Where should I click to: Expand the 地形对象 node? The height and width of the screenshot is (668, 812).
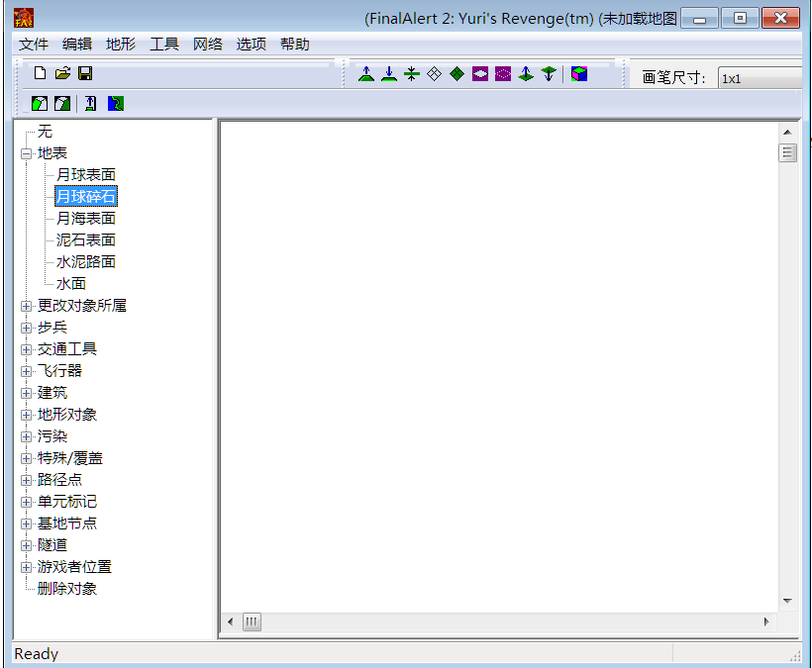(x=27, y=415)
